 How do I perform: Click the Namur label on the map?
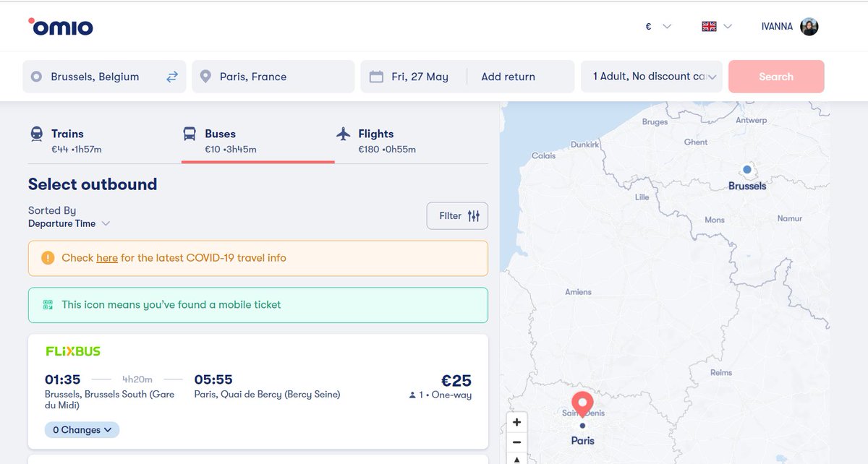click(x=789, y=218)
